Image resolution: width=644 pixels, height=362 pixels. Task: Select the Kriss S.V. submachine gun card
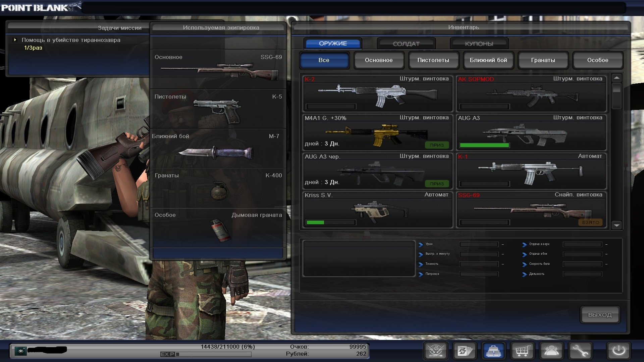click(378, 209)
